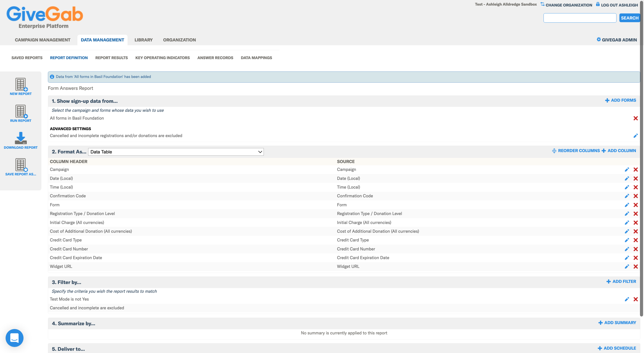Edit the Test Mode filter

coord(627,299)
